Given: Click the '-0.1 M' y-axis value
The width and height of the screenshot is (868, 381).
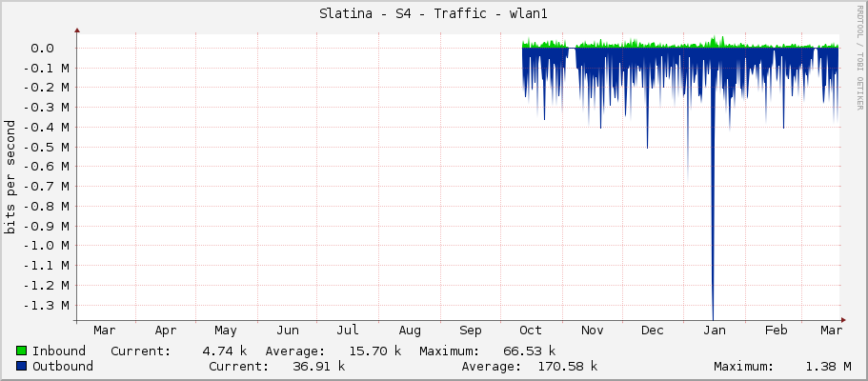Looking at the screenshot, I should [x=47, y=69].
